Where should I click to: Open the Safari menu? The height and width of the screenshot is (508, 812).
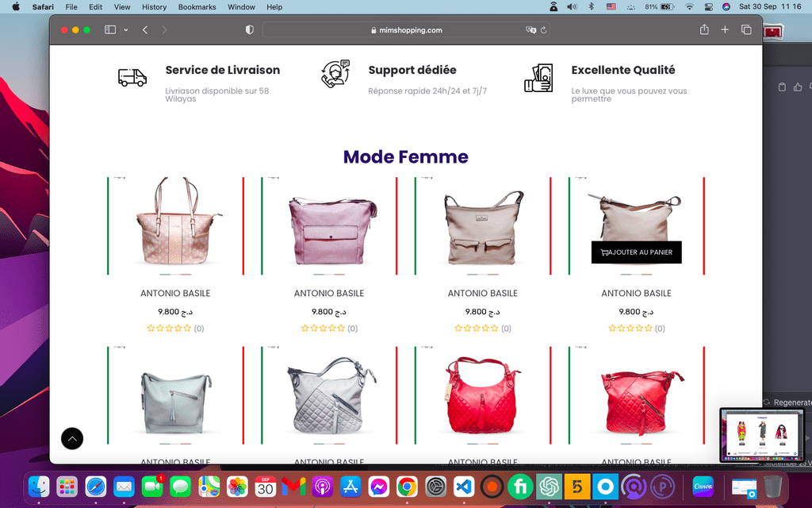[x=43, y=6]
